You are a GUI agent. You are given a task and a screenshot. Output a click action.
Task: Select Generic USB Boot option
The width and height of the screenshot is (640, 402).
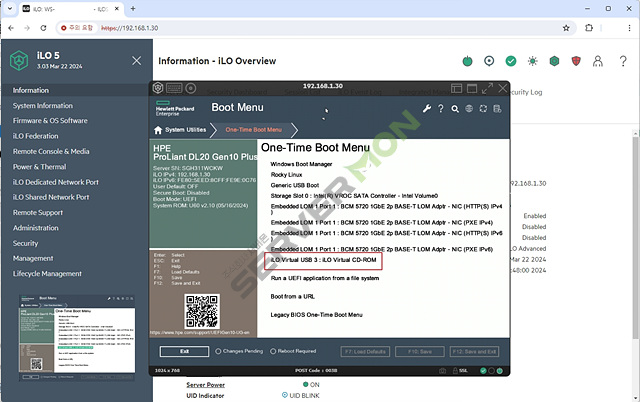click(x=295, y=185)
